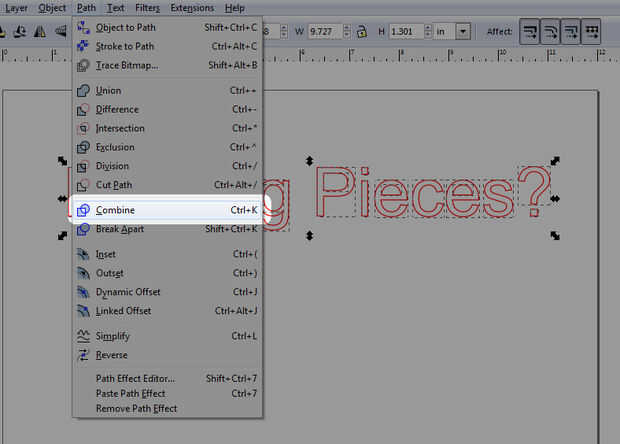Select Linked Offset menu entry
This screenshot has height=444, width=620.
[167, 311]
